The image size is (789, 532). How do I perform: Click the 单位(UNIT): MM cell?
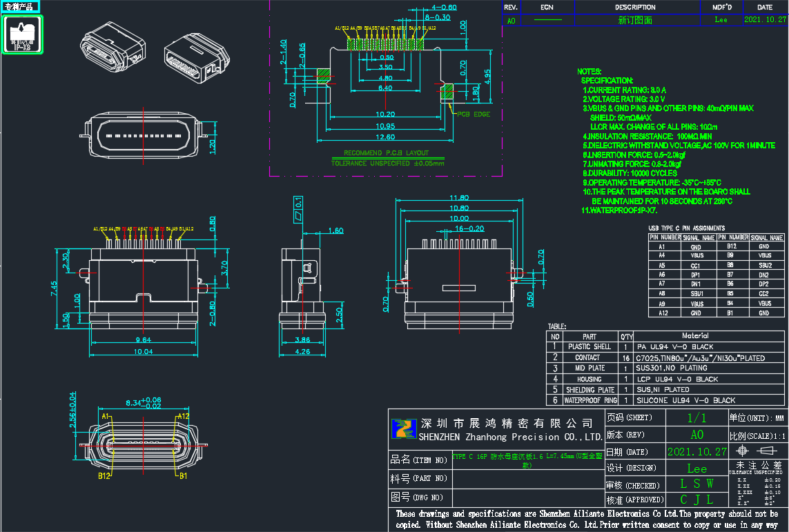point(757,418)
